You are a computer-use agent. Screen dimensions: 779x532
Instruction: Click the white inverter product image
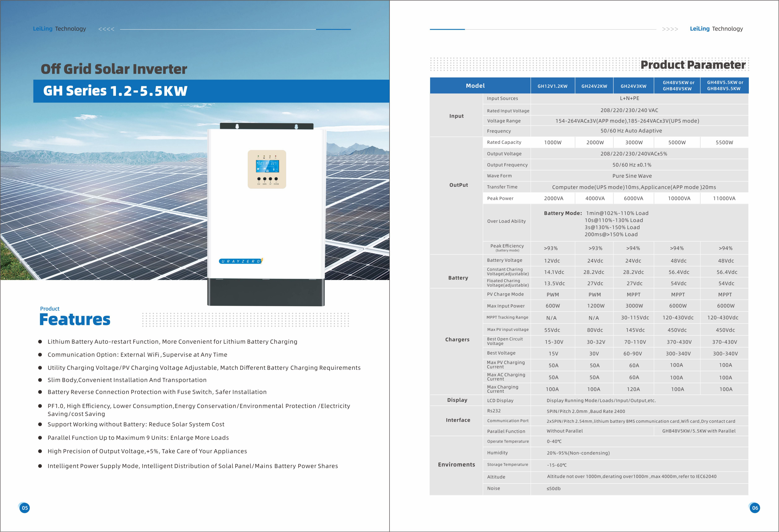tap(266, 215)
